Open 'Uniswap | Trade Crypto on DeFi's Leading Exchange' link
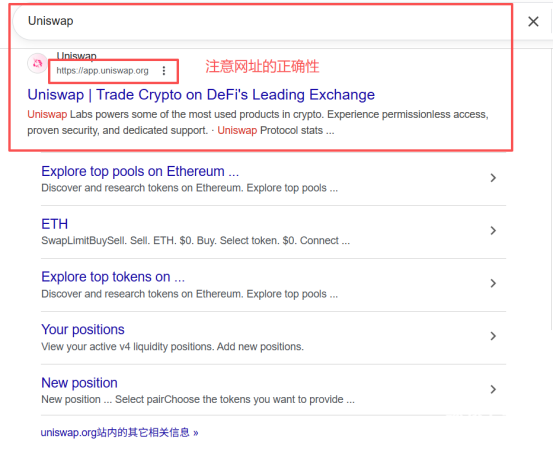Viewport: 554px width, 449px height. (201, 95)
